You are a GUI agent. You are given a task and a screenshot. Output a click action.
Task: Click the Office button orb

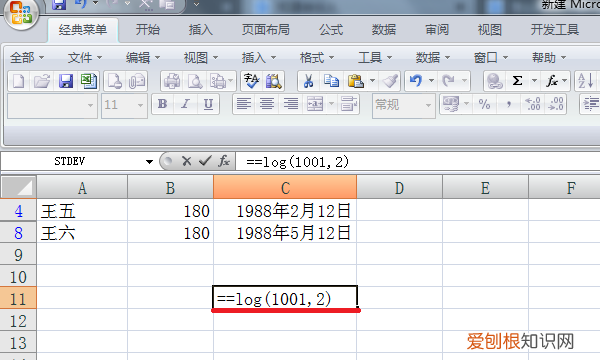(21, 13)
